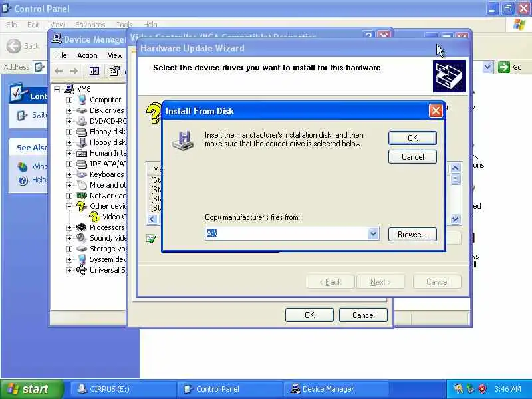The height and width of the screenshot is (399, 532).
Task: Select the Mice and other pointing devices icon
Action: pyautogui.click(x=82, y=185)
